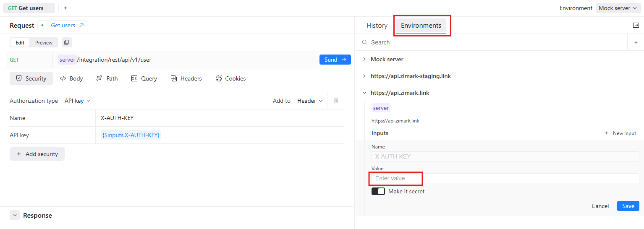Click the Enter value input field
Screen dimensions: 644x229
point(504,178)
